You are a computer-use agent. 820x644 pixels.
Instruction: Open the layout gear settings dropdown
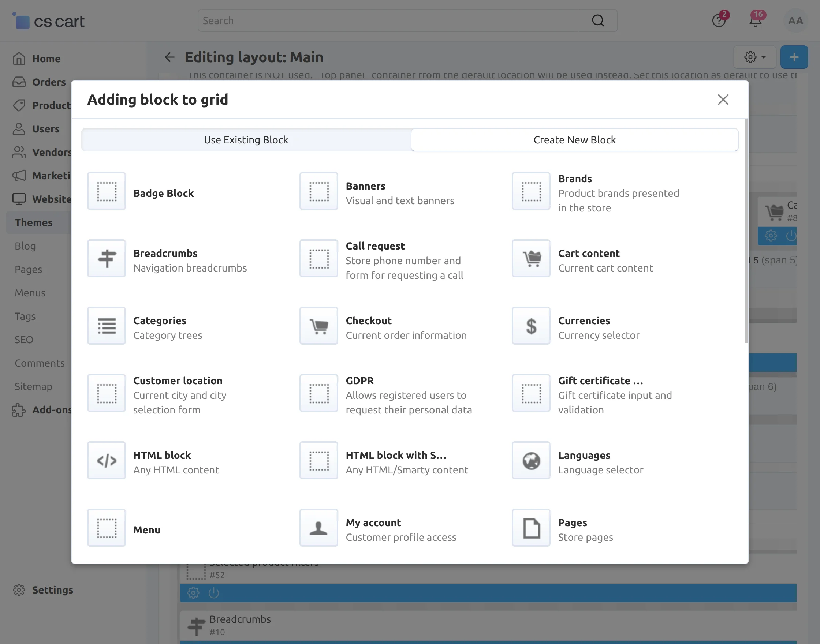(x=754, y=57)
